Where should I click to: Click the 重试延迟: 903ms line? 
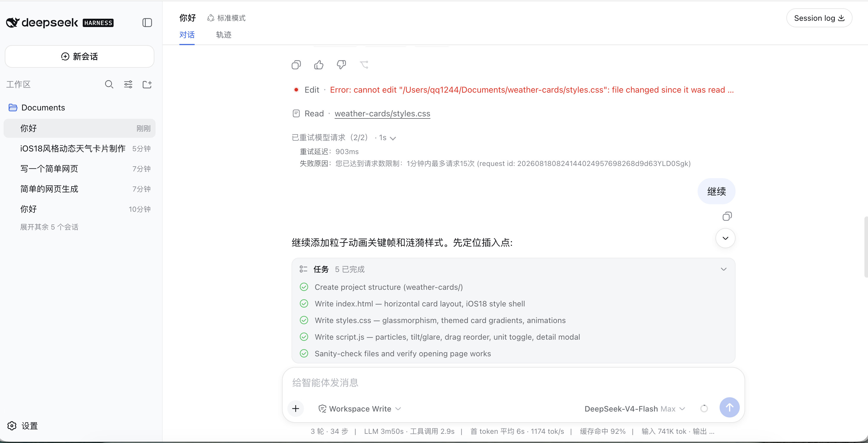329,152
